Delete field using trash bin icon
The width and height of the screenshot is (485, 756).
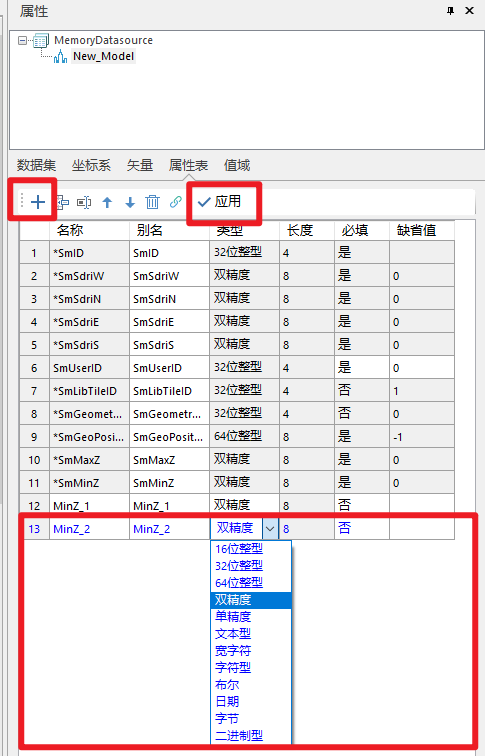152,202
